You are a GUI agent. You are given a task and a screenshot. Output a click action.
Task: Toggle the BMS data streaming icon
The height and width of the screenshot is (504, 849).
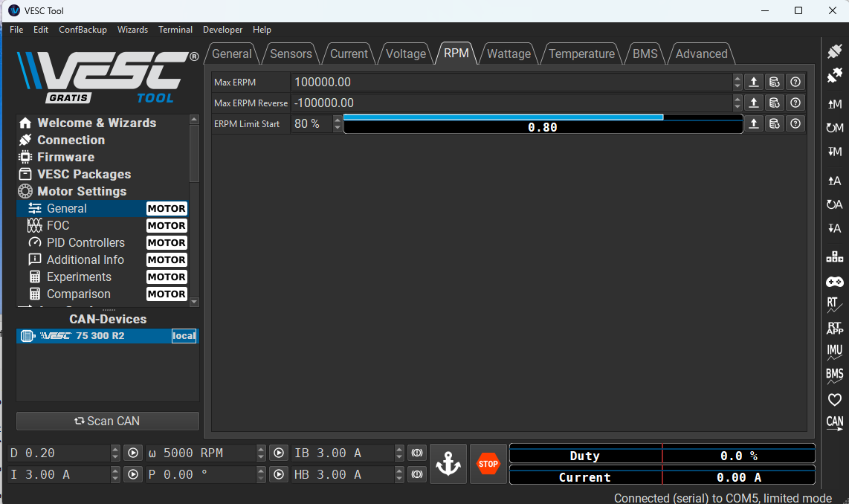[x=835, y=375]
